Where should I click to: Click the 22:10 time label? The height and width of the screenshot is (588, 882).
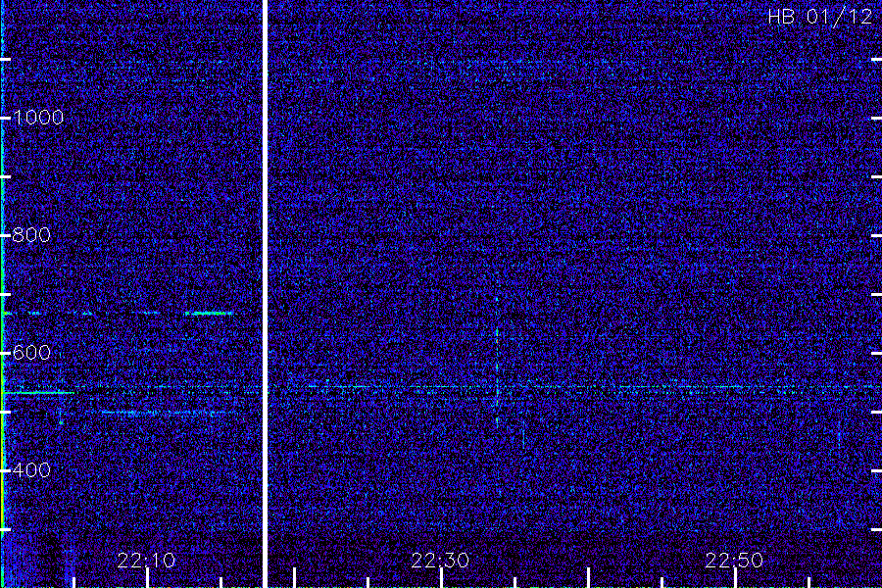click(x=146, y=561)
